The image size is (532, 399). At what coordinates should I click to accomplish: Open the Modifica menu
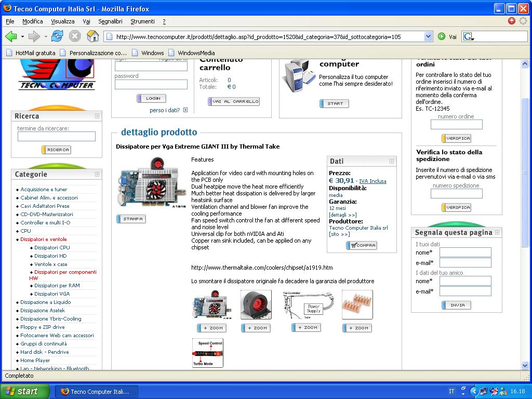pyautogui.click(x=33, y=21)
